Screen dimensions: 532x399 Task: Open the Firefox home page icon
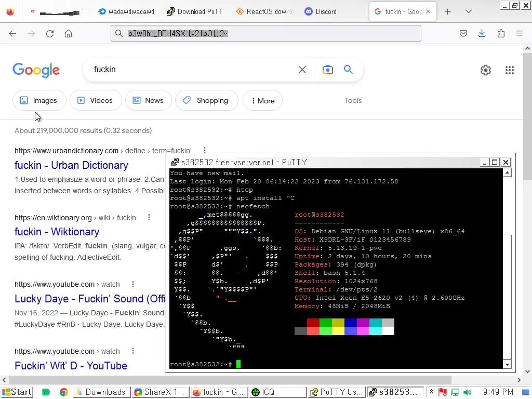68,33
